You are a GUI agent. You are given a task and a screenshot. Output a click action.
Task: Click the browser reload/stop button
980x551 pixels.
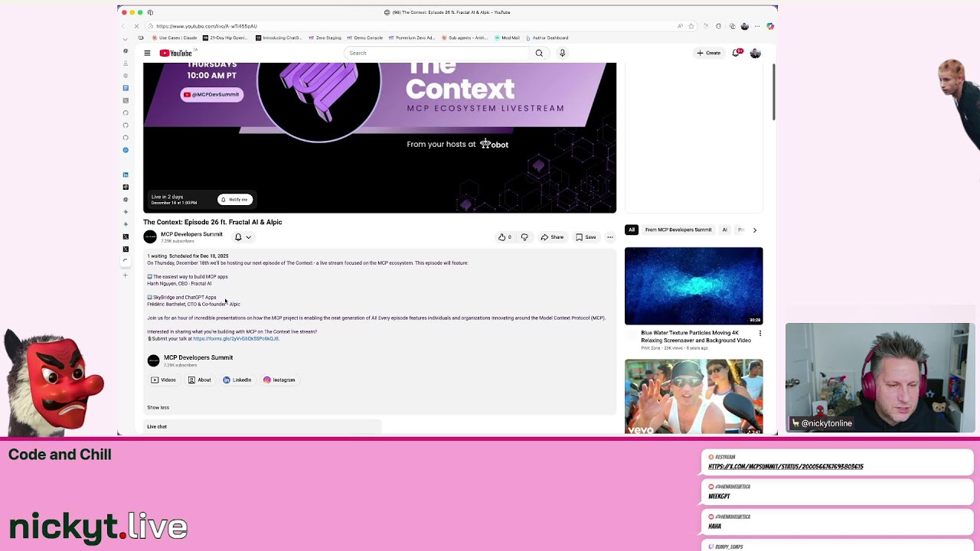click(x=137, y=26)
